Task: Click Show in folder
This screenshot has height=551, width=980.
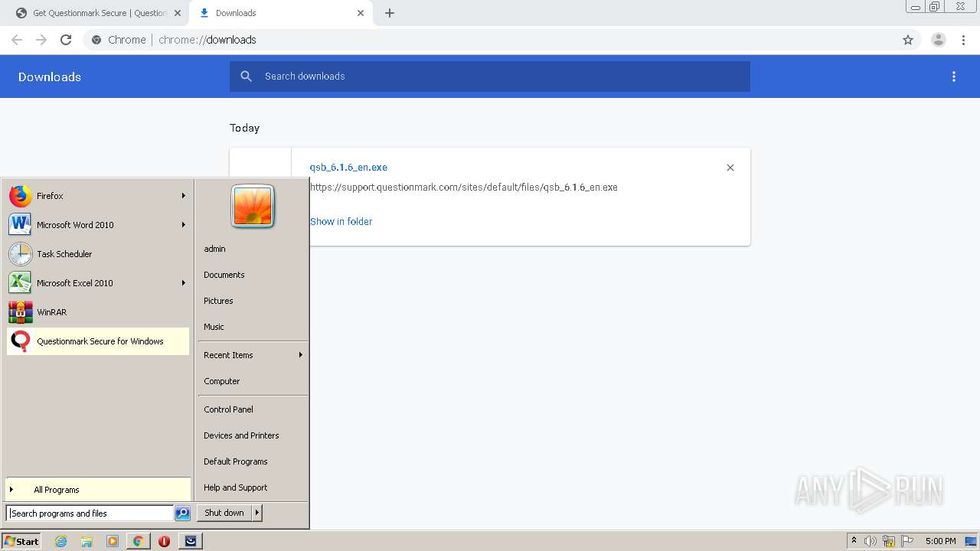Action: 341,221
